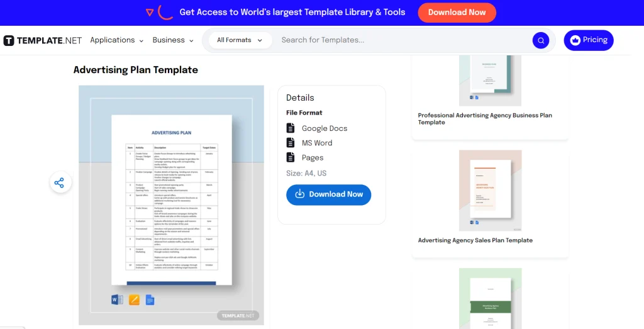Click the Word icon below the template preview
The image size is (644, 329).
coord(117,299)
